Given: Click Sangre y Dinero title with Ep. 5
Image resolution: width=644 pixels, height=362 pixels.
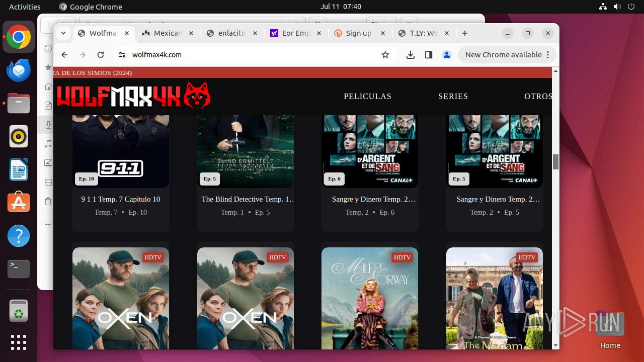Looking at the screenshot, I should coord(498,199).
